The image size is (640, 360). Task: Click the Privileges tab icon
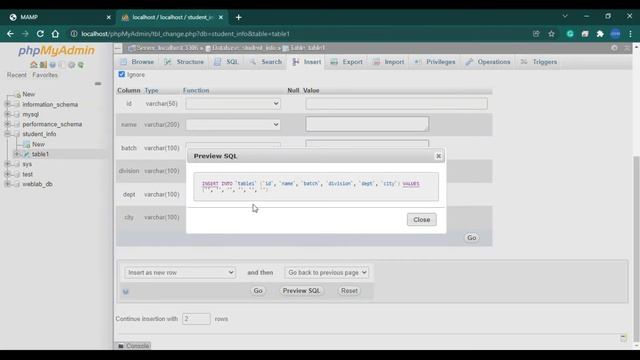(418, 62)
